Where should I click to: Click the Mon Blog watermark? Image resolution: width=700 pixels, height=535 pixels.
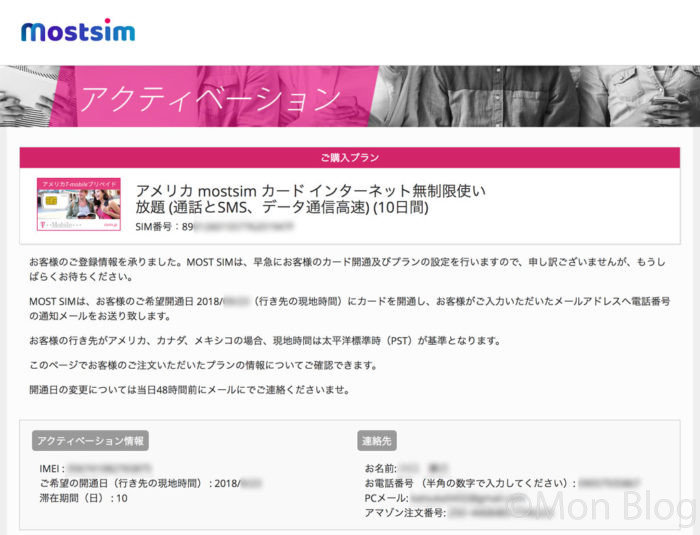(x=602, y=507)
